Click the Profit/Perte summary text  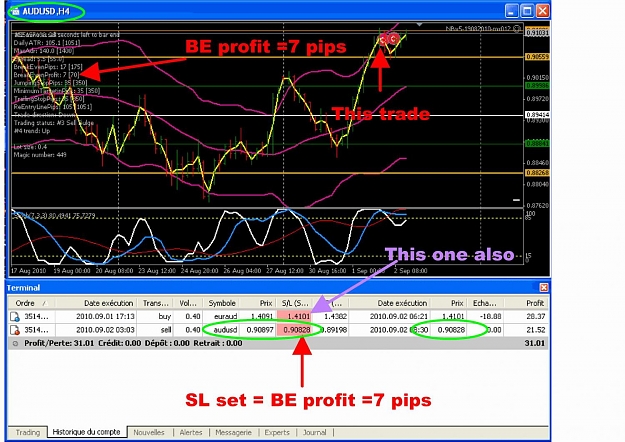pos(133,343)
